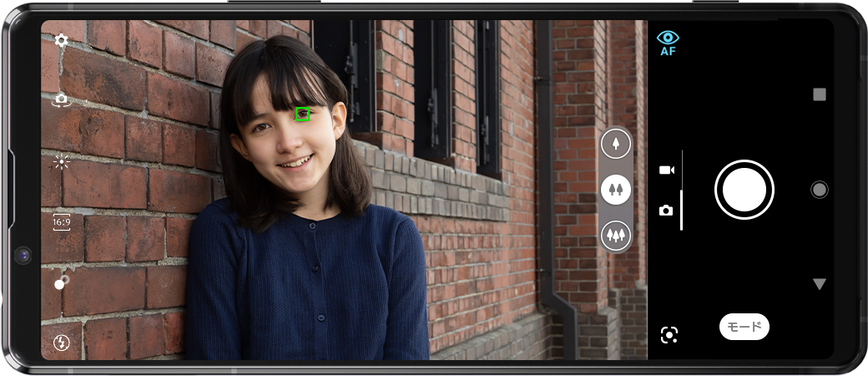868x376 pixels.
Task: Tap the green eye focus frame
Action: (303, 114)
